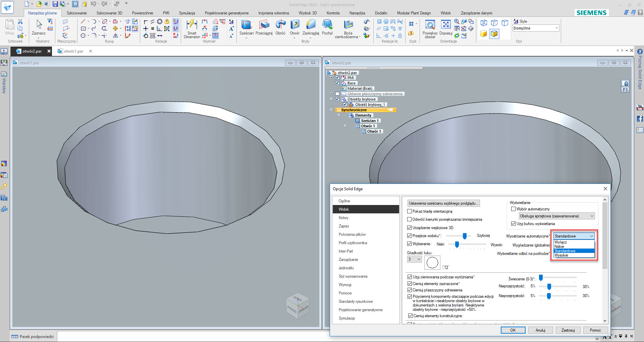Click the Zastosuj button

click(568, 330)
